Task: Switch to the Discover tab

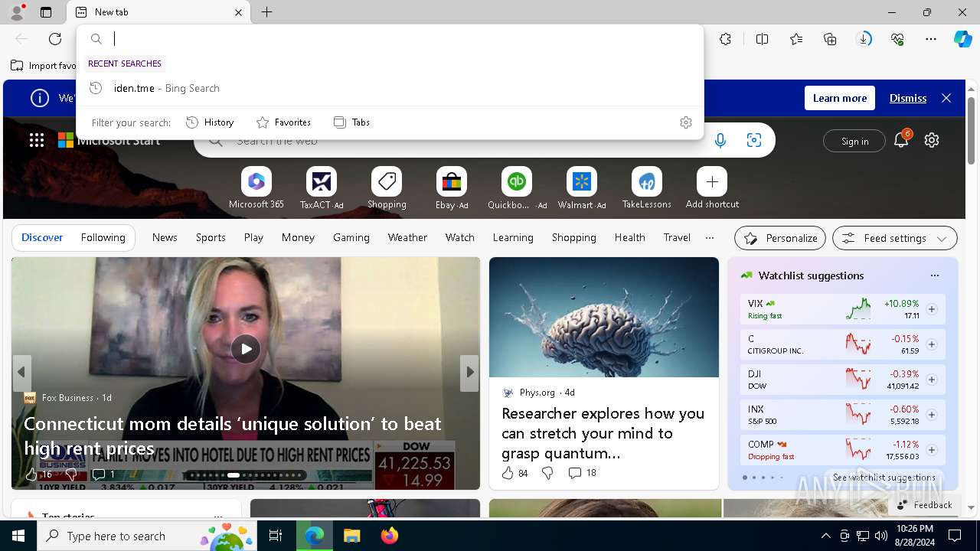Action: pyautogui.click(x=42, y=237)
